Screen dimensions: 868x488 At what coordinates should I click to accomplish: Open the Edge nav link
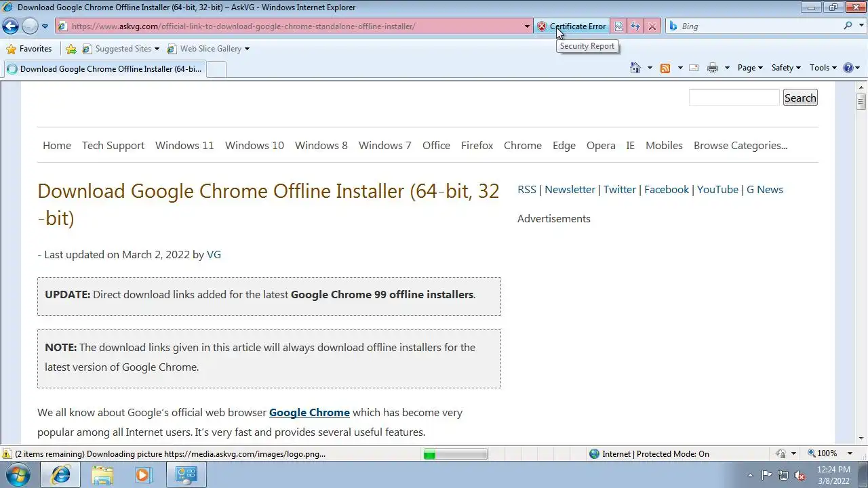564,145
